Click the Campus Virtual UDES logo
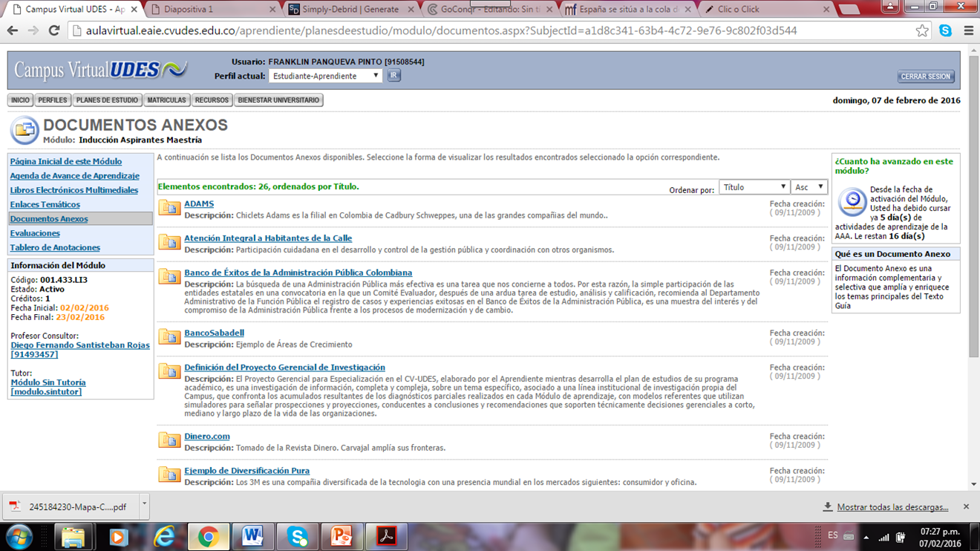 click(101, 71)
